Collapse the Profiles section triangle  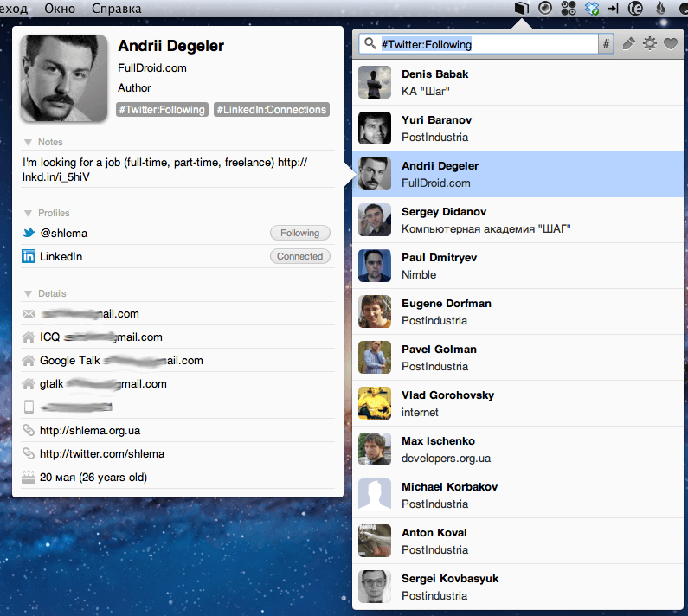point(28,213)
